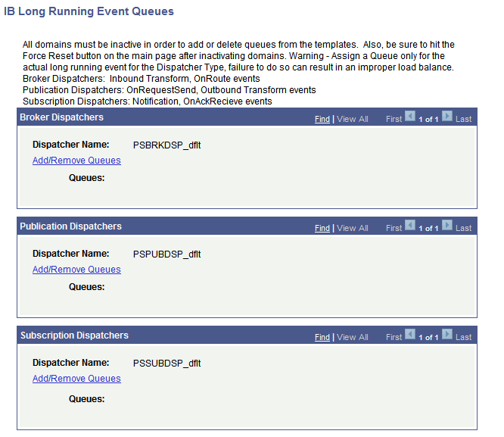Viewport: 504px width, 437px height.
Task: Click Add/Remove Queues under PSSUBDSP_dflt
Action: [x=76, y=379]
